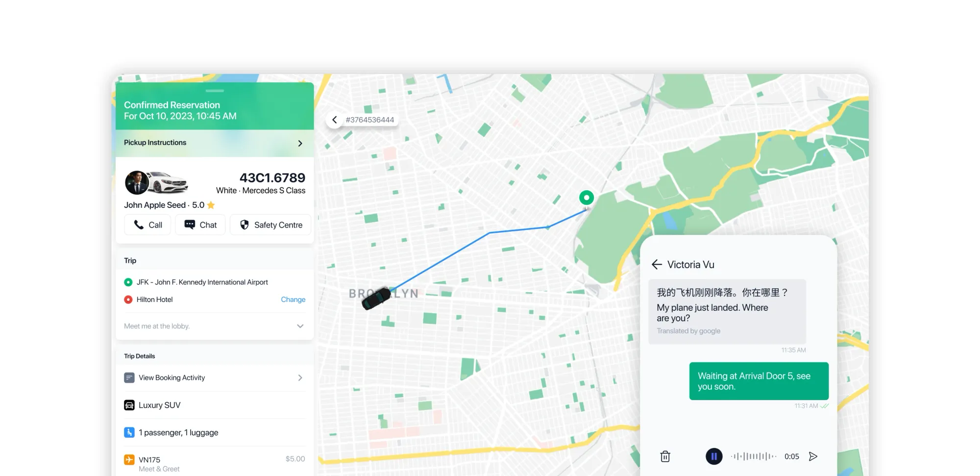Delete the voice recording with trash icon
Viewport: 980px width, 476px height.
pyautogui.click(x=665, y=456)
